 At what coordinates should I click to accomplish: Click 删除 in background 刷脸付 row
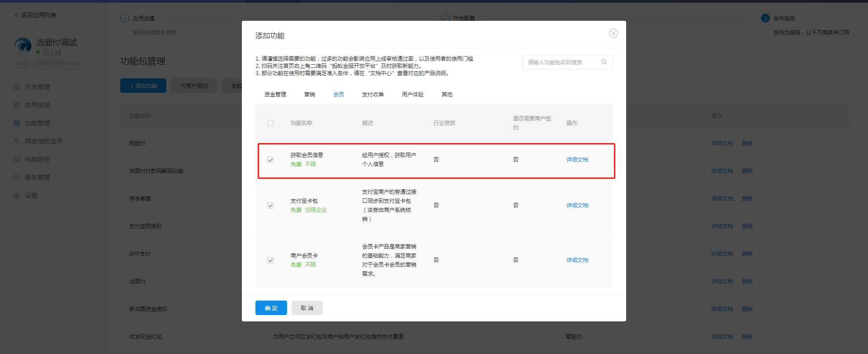click(x=747, y=144)
